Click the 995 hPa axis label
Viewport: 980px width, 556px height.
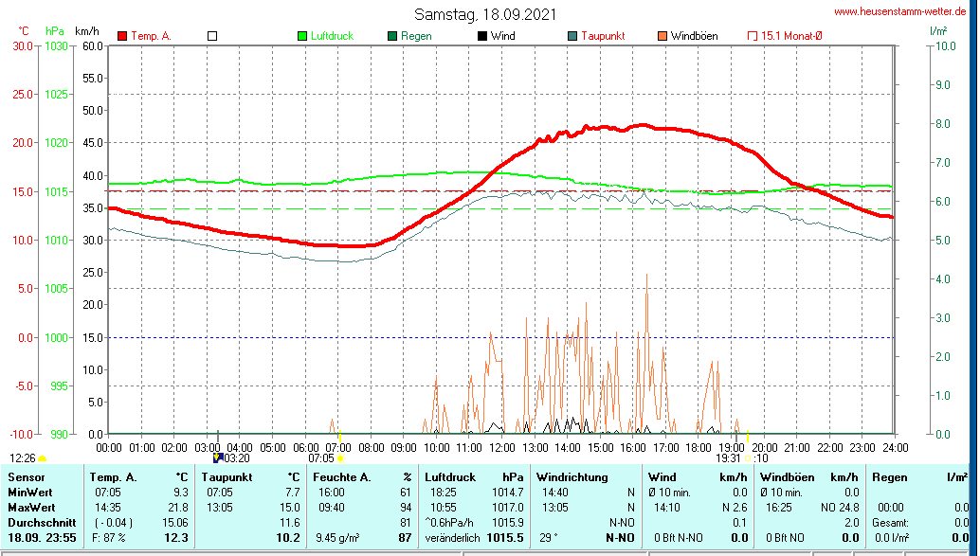(59, 386)
